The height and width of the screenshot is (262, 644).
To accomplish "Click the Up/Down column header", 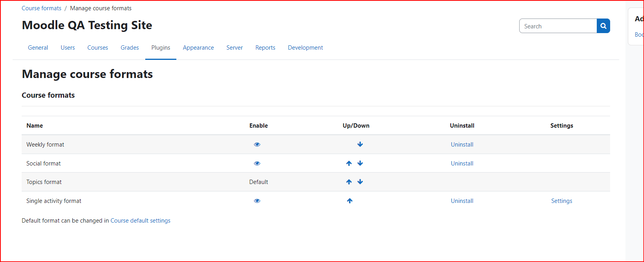I will pyautogui.click(x=356, y=126).
